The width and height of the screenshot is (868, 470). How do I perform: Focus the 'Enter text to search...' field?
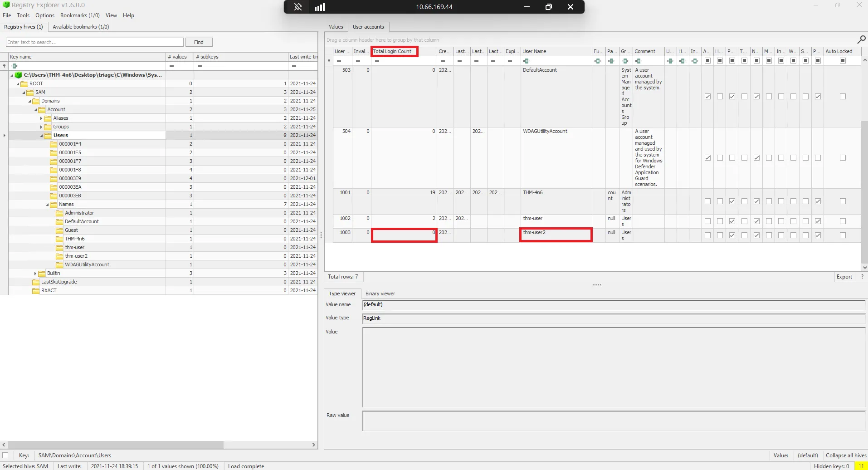[x=95, y=42]
